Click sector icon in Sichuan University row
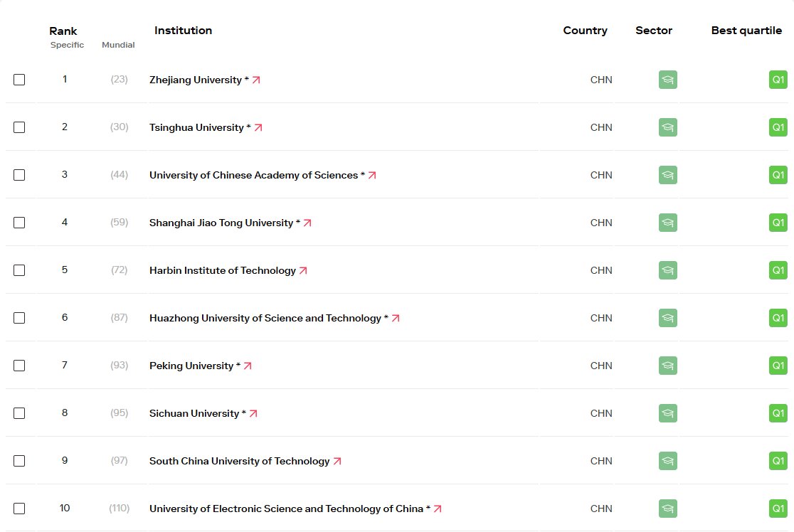Viewport: 794px width, 532px height. (668, 413)
